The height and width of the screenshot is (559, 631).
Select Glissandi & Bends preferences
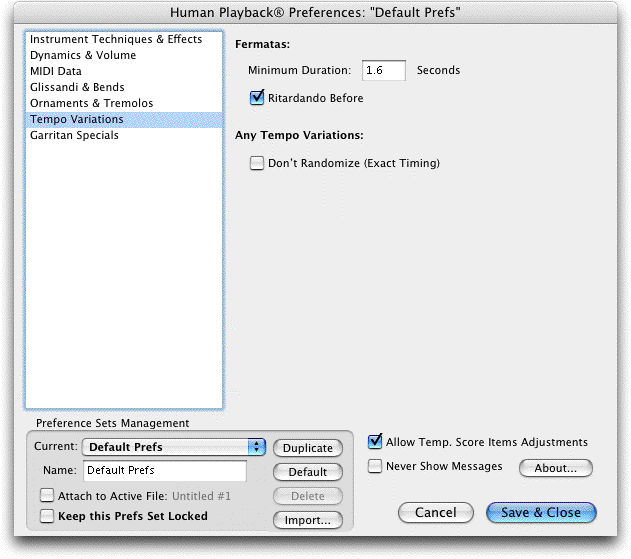124,87
